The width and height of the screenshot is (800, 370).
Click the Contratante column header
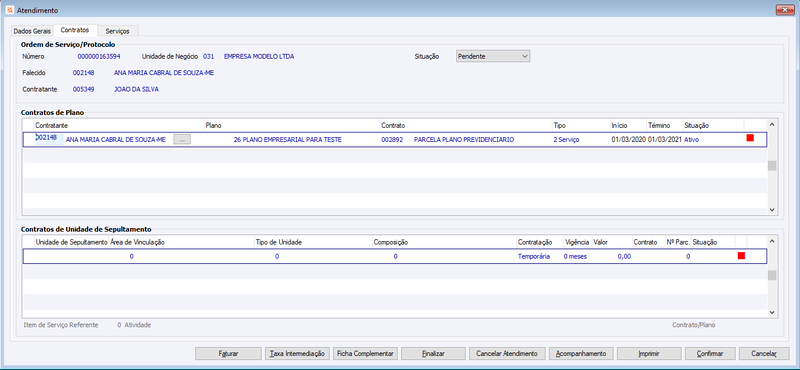point(119,125)
